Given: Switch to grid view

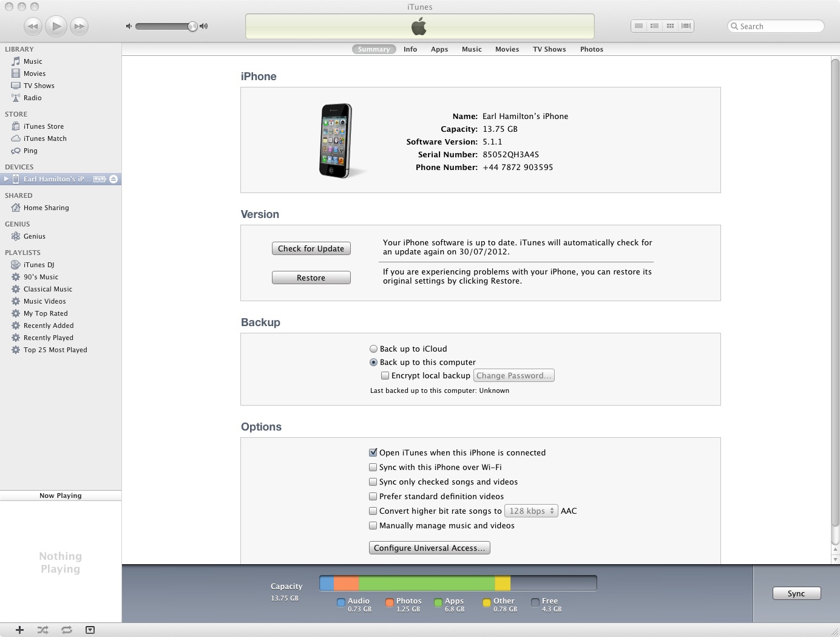Looking at the screenshot, I should click(670, 26).
